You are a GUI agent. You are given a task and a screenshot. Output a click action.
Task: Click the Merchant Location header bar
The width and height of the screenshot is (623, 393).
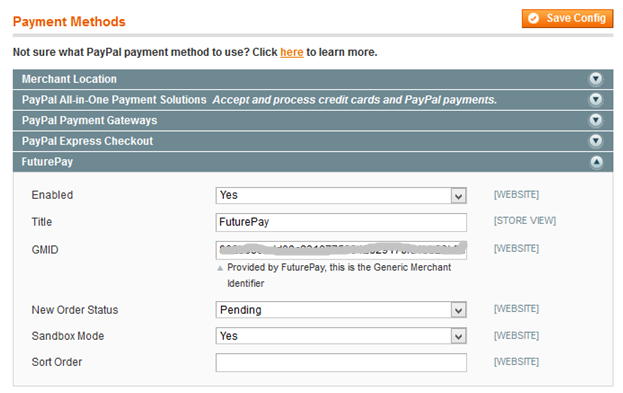[x=313, y=79]
